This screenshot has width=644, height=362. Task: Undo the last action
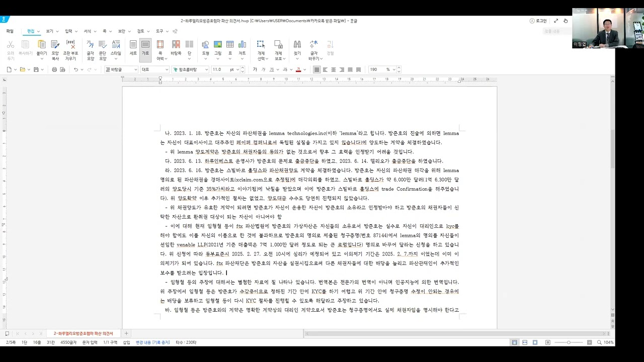(76, 69)
